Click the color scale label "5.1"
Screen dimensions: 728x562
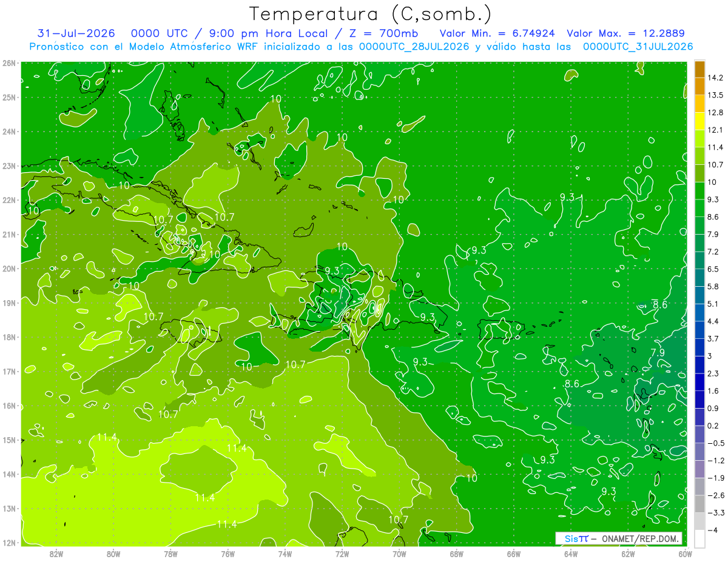[714, 304]
